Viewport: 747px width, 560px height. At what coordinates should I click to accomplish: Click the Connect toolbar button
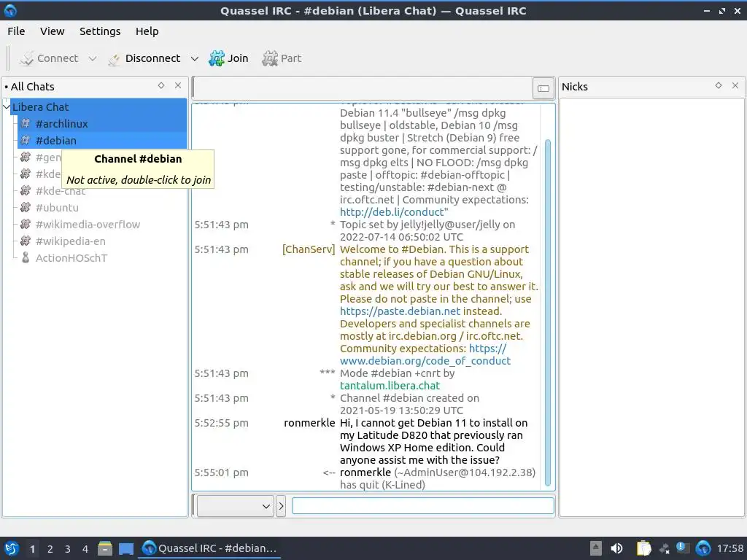[48, 58]
